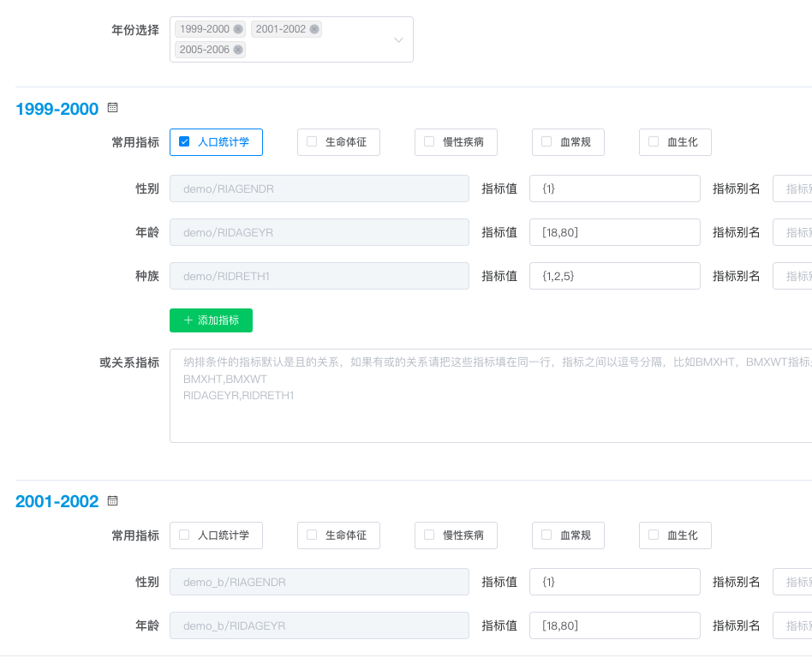
Task: Click the green 添加指标 button
Action: point(211,320)
